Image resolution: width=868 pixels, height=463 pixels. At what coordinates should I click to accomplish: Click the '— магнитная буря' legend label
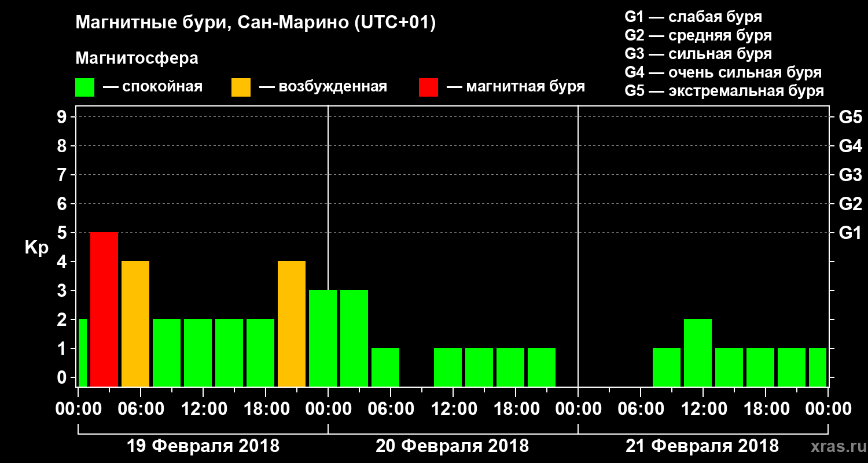(516, 87)
